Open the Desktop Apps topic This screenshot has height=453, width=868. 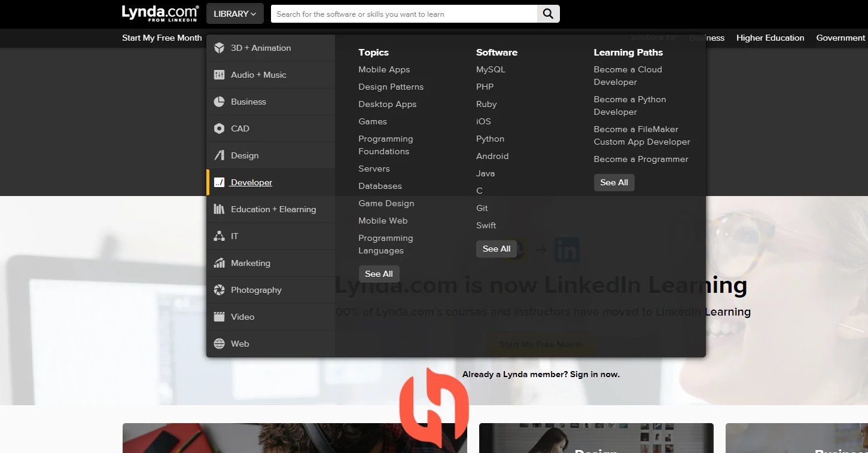coord(387,104)
